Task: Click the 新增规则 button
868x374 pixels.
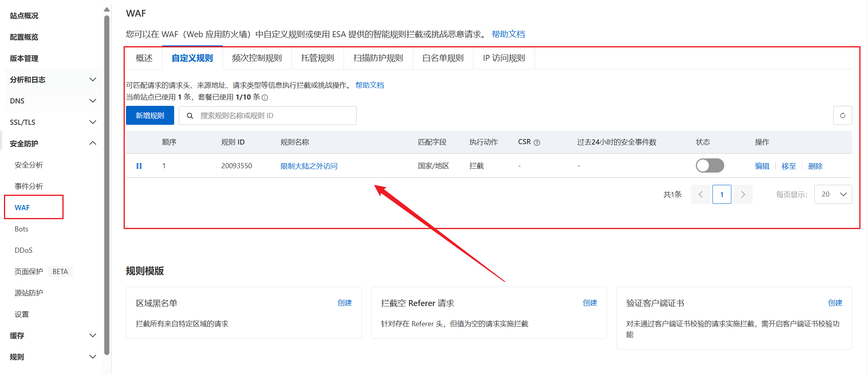Action: click(150, 115)
